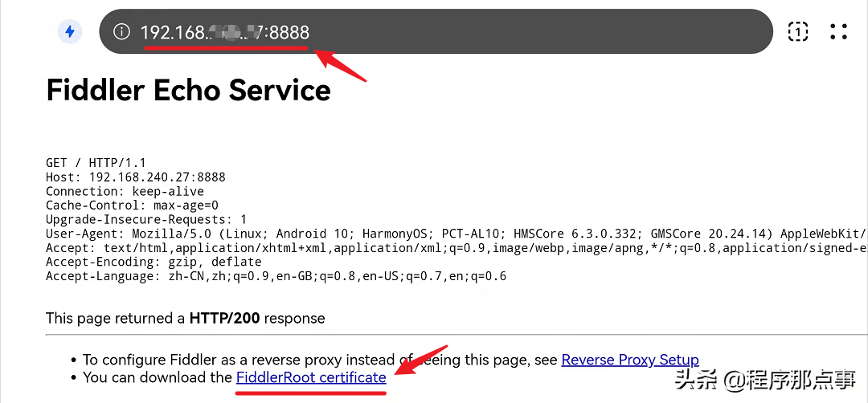868x403 pixels.
Task: Focus the address bar with 192.168 URL
Action: pos(436,31)
